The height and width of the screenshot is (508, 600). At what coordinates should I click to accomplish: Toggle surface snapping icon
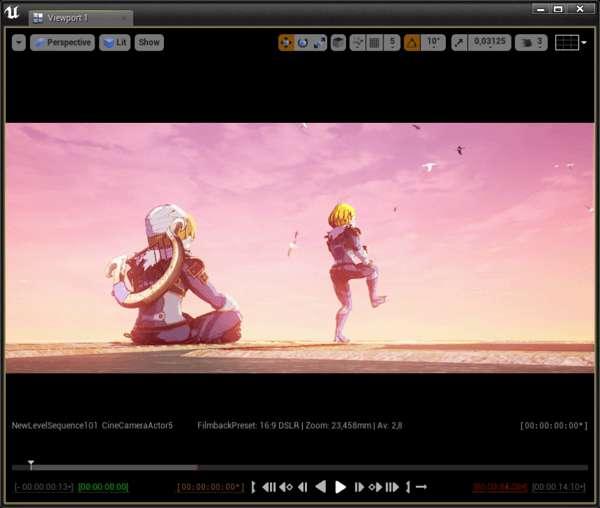point(358,42)
